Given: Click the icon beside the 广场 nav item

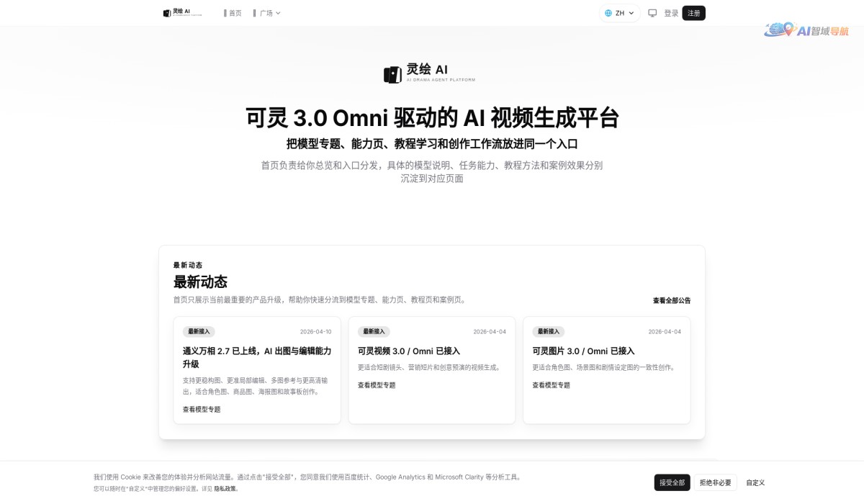Looking at the screenshot, I should [255, 12].
